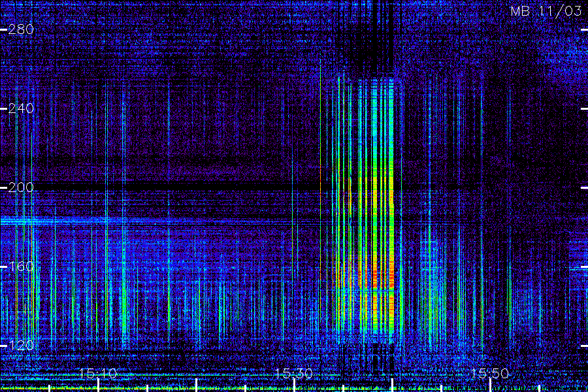Click the MB 11/03 date label
Viewport: 588px width, 392px height.
coord(546,11)
